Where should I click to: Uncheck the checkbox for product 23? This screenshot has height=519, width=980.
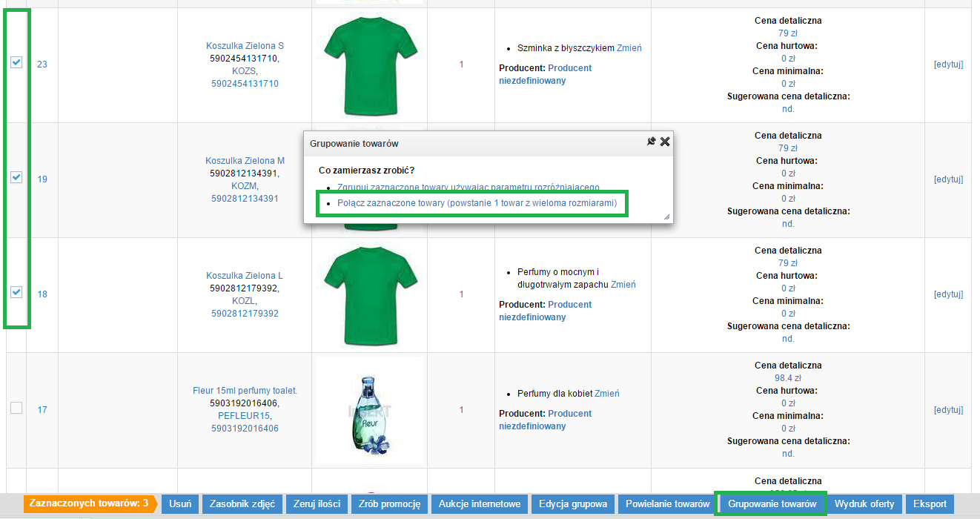16,63
